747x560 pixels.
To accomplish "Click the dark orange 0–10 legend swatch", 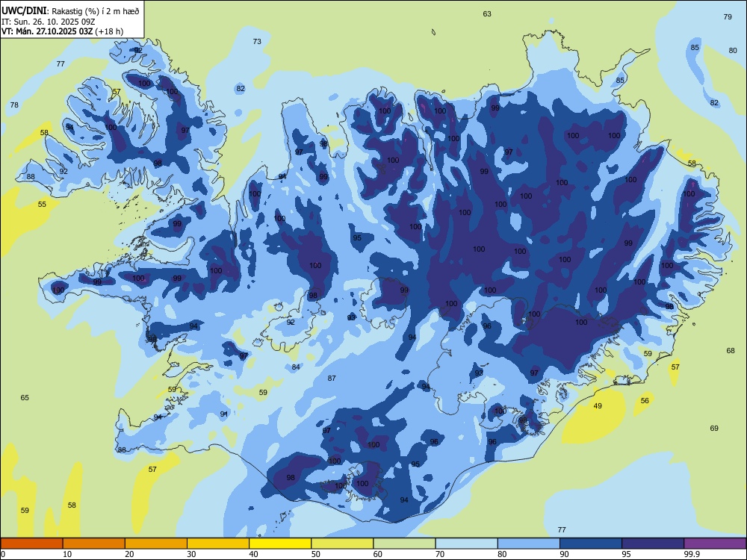I will point(31,544).
